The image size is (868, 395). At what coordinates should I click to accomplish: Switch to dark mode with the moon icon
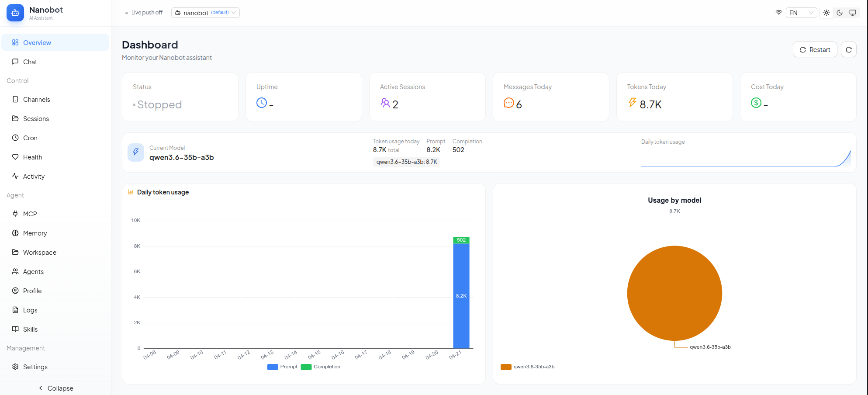tap(839, 13)
